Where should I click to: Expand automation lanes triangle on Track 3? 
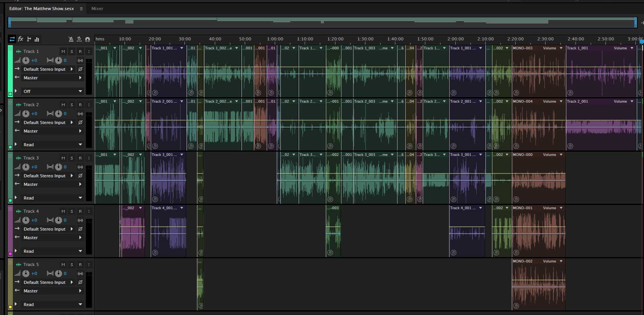[16, 198]
